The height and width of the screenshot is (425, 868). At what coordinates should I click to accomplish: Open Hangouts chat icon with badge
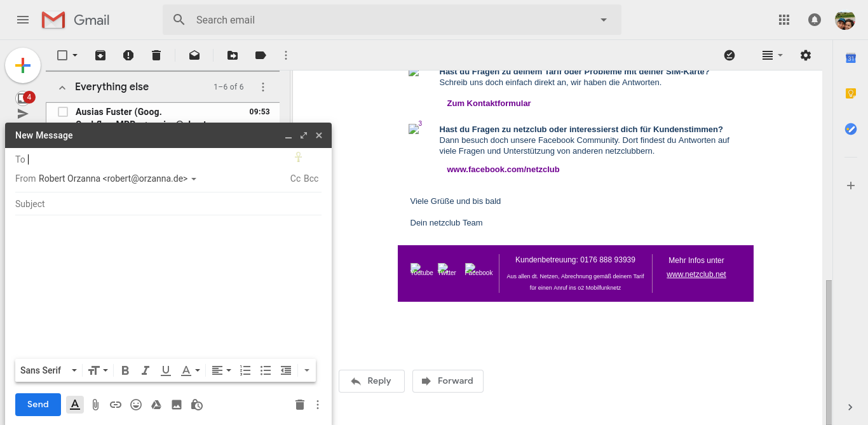coord(23,98)
